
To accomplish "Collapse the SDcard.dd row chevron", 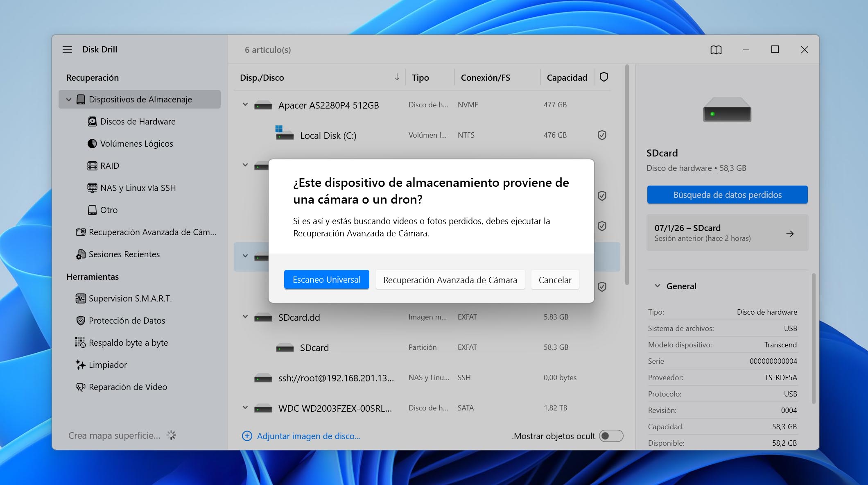I will click(x=245, y=317).
